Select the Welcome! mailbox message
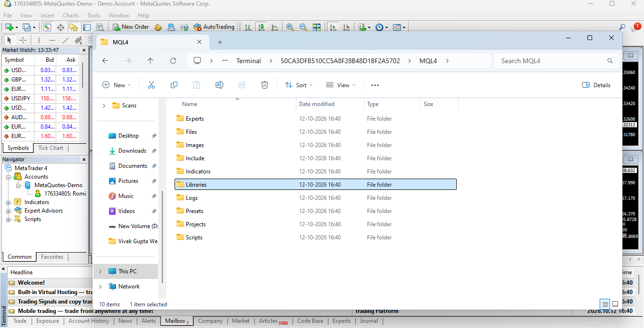Viewport: 644px width, 328px height. [x=31, y=283]
